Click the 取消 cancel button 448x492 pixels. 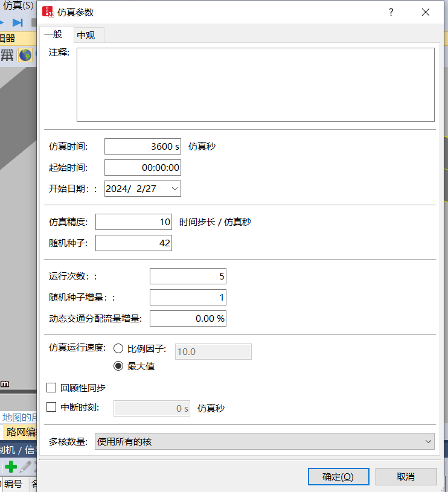pyautogui.click(x=406, y=477)
